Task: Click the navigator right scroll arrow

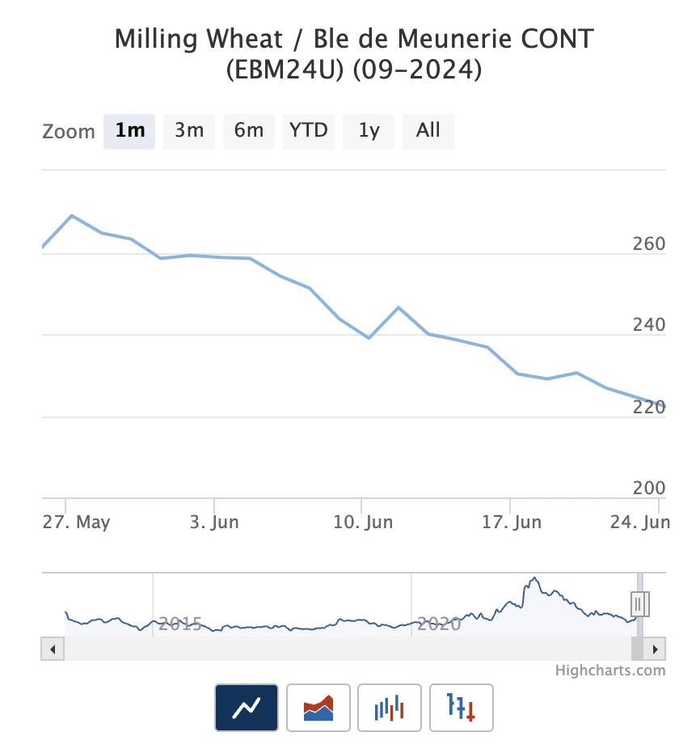Action: [655, 649]
